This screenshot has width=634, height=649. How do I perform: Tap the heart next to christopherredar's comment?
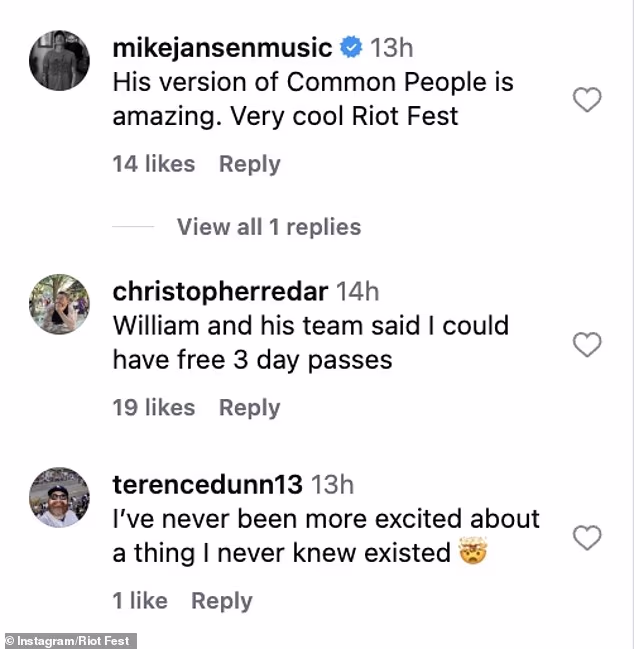[587, 344]
